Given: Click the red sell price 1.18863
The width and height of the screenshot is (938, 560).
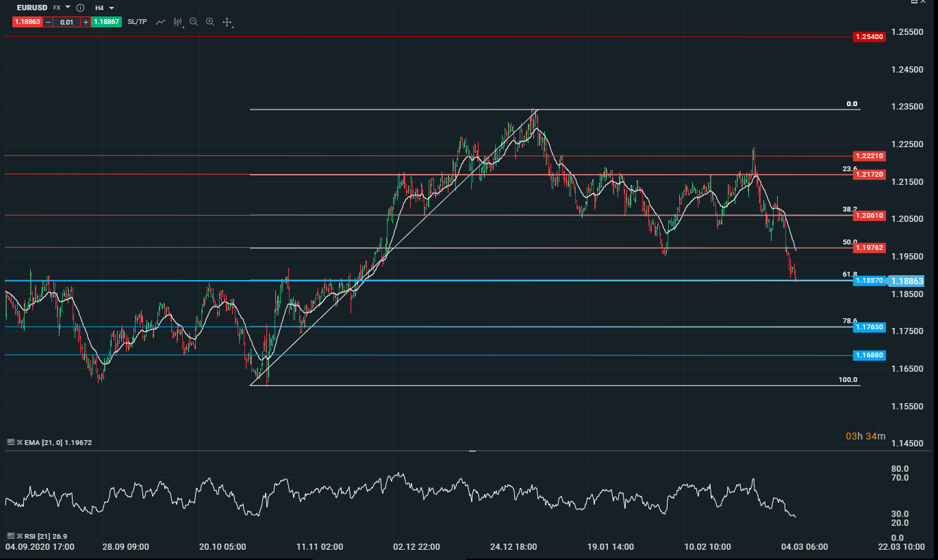Looking at the screenshot, I should pyautogui.click(x=27, y=22).
